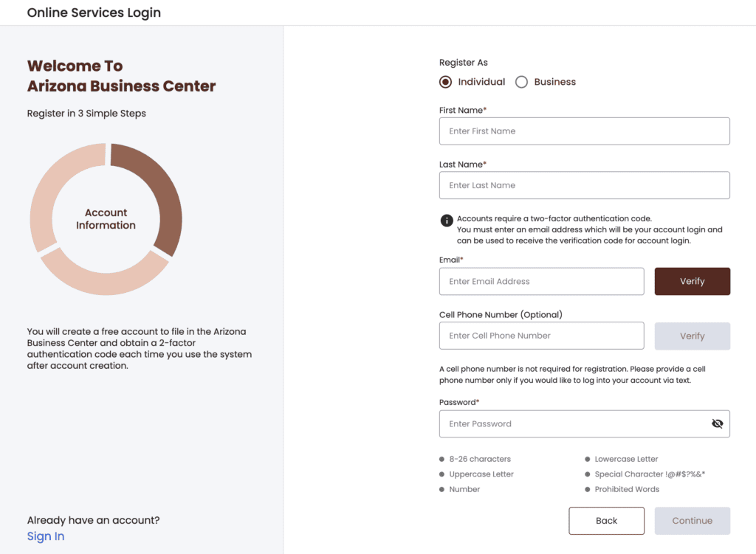Screen dimensions: 756x554
Task: Toggle password visibility eye icon
Action: 718,423
